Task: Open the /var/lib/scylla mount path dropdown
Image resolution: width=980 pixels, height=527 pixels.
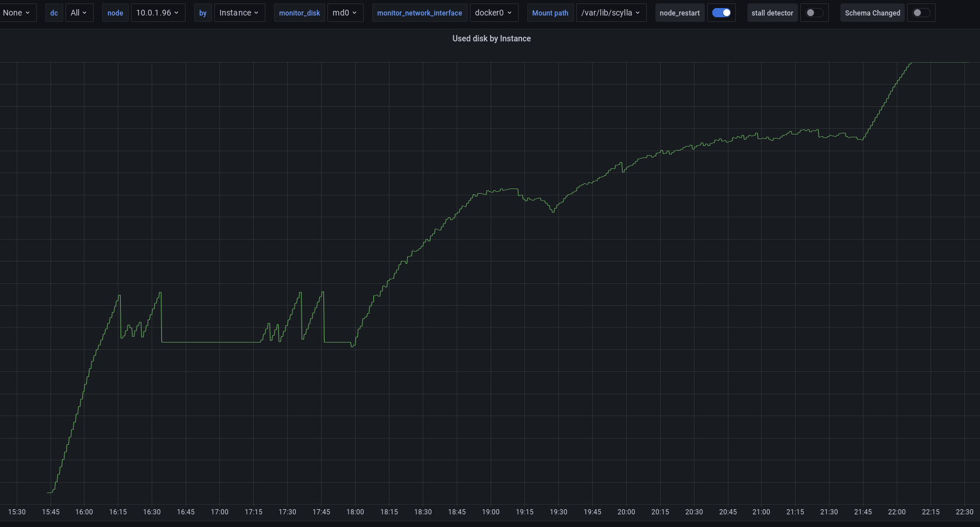Action: point(611,13)
